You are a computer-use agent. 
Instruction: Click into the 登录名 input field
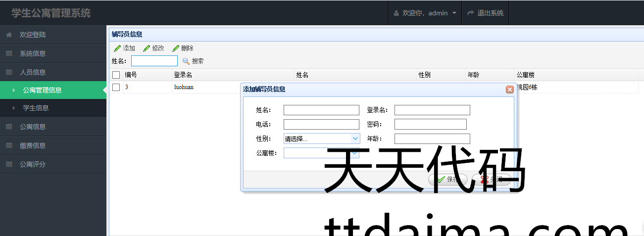pyautogui.click(x=432, y=110)
